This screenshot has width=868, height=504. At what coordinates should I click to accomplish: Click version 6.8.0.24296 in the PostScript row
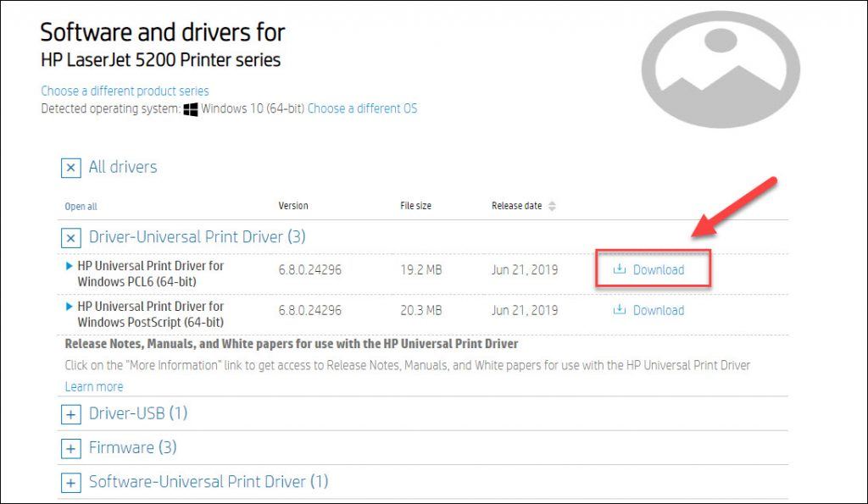310,310
